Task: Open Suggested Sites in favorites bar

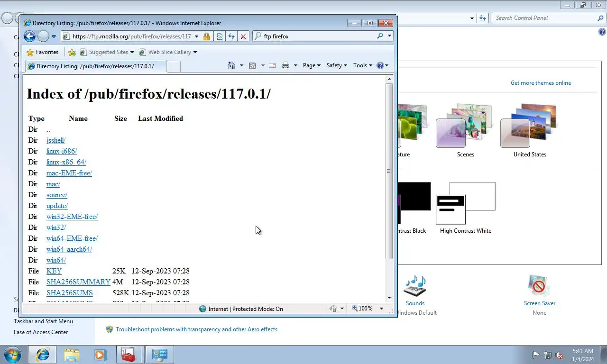Action: 107,52
